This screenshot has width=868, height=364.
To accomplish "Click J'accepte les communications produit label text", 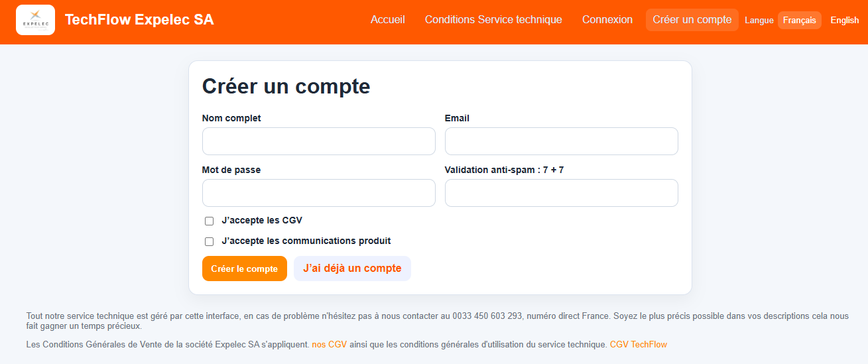I will click(306, 241).
